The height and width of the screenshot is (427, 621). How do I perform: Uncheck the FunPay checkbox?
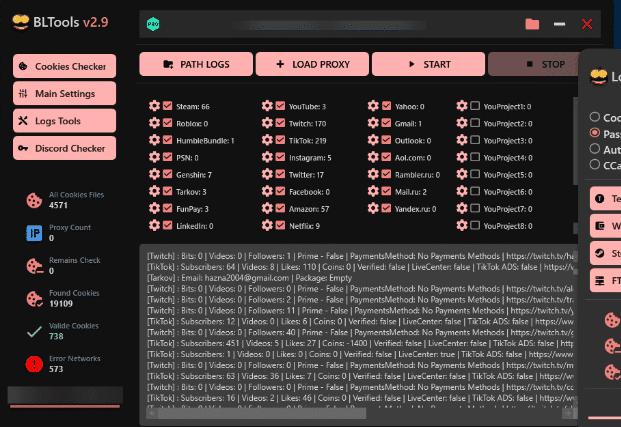tap(168, 208)
